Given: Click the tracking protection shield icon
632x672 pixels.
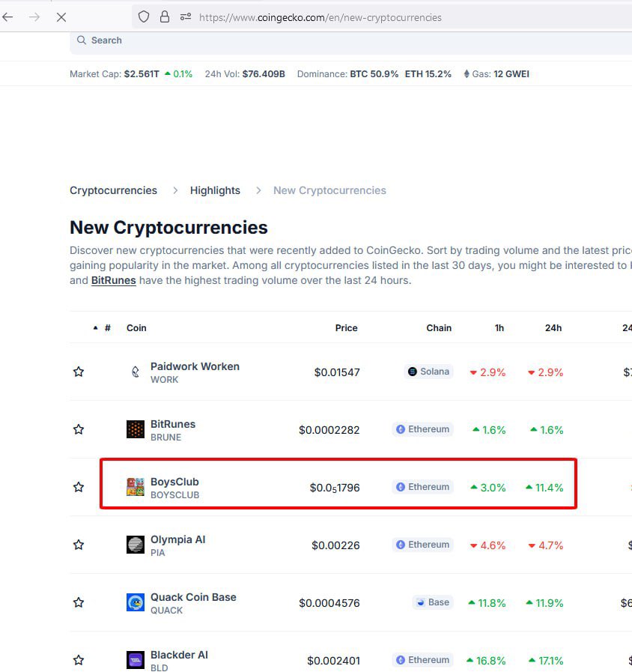Looking at the screenshot, I should point(143,16).
